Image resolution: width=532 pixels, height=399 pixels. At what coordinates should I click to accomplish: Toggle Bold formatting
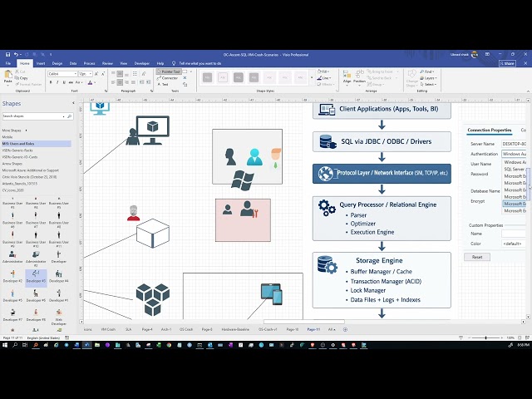51,82
